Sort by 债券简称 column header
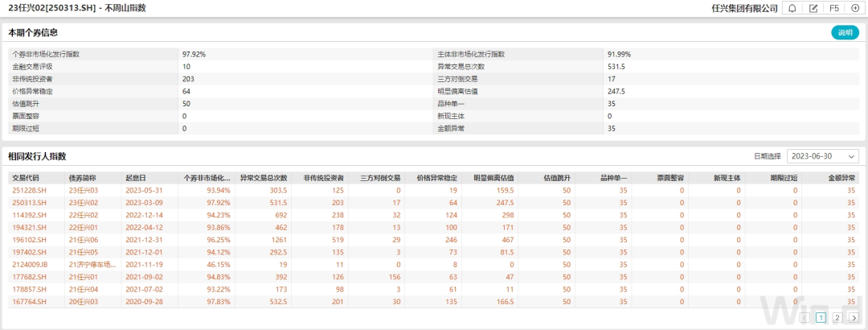 tap(82, 178)
